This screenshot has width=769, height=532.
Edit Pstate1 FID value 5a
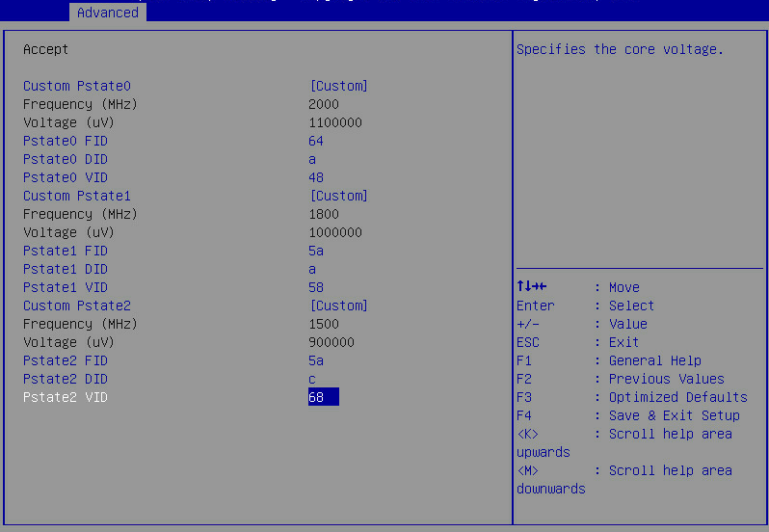point(316,251)
